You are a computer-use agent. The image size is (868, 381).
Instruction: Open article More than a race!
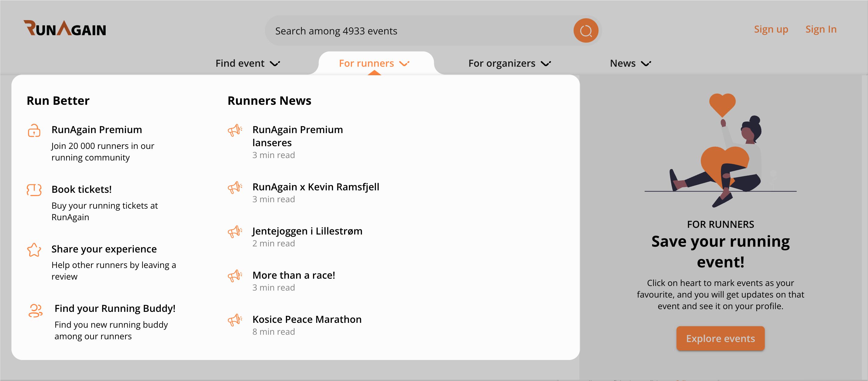294,275
